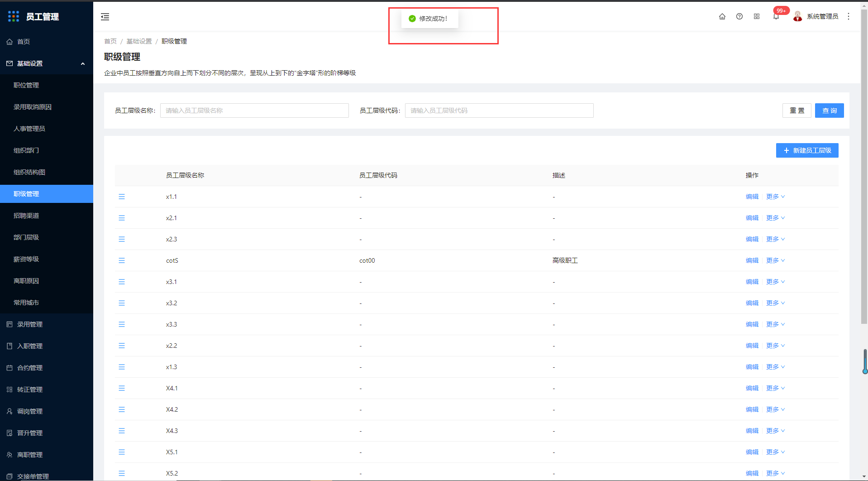The height and width of the screenshot is (481, 868).
Task: Click the system administrator avatar
Action: click(798, 16)
